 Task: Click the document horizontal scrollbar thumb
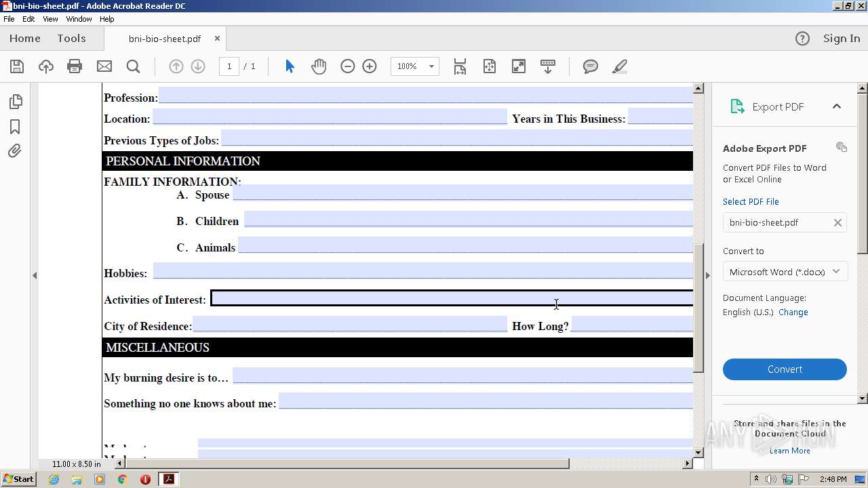[346, 464]
